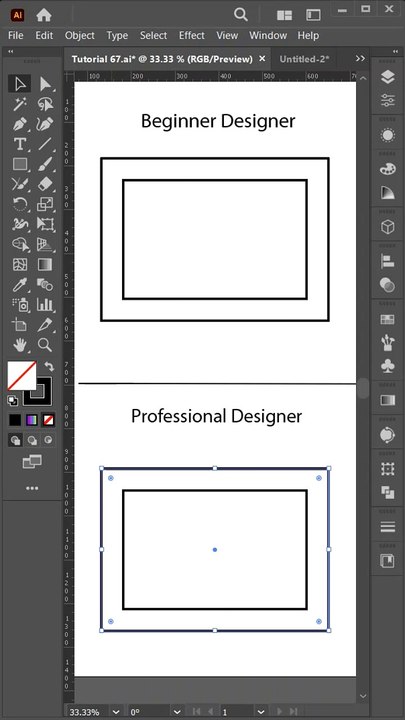
Task: Select the Hand tool
Action: (x=20, y=344)
